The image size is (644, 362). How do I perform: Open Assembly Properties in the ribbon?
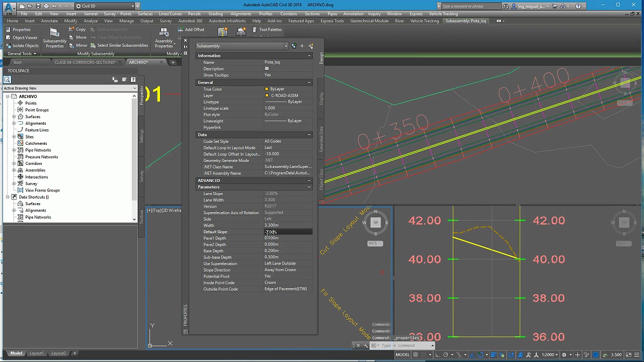coord(164,38)
